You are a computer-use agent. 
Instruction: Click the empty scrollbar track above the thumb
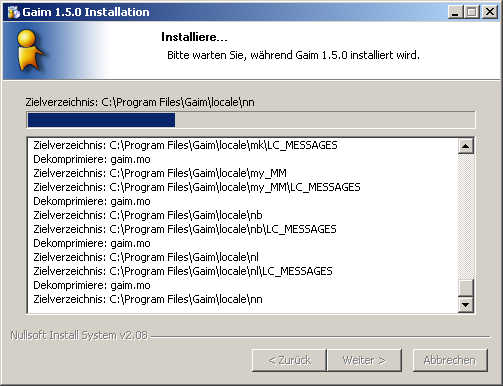click(x=466, y=216)
